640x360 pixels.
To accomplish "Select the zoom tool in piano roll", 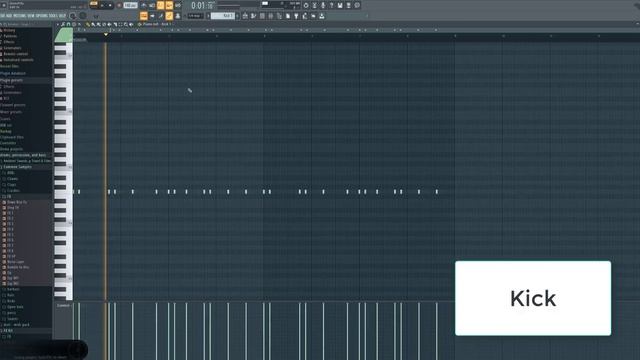I will coord(125,24).
